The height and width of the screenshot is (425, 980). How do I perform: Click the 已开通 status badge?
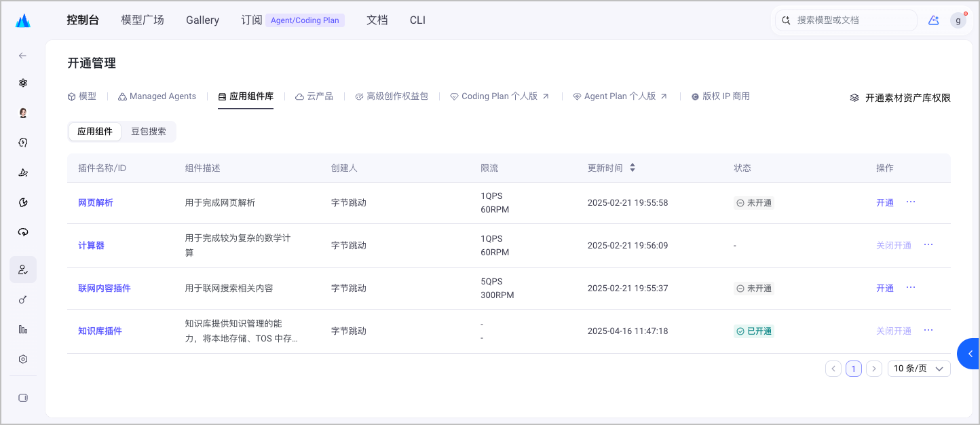point(754,331)
